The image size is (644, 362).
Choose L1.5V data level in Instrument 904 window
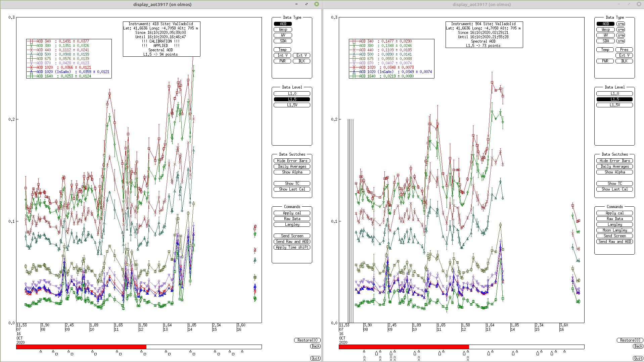(x=614, y=105)
